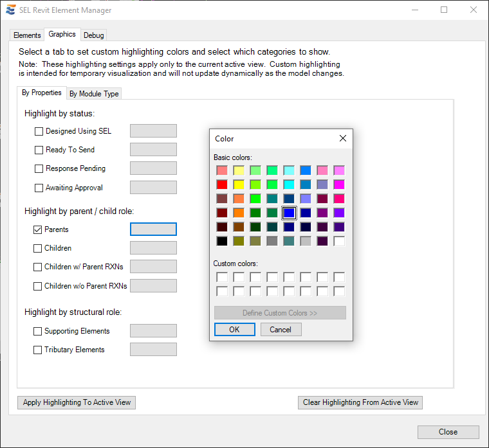Tick Children w/ Parent RXNs checkbox

click(x=37, y=267)
